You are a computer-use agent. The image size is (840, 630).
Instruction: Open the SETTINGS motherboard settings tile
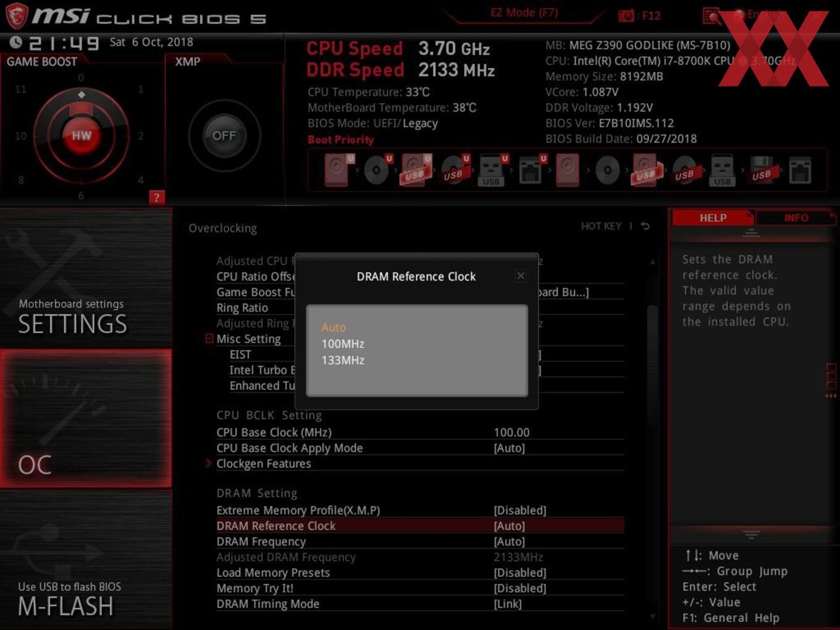[x=86, y=278]
